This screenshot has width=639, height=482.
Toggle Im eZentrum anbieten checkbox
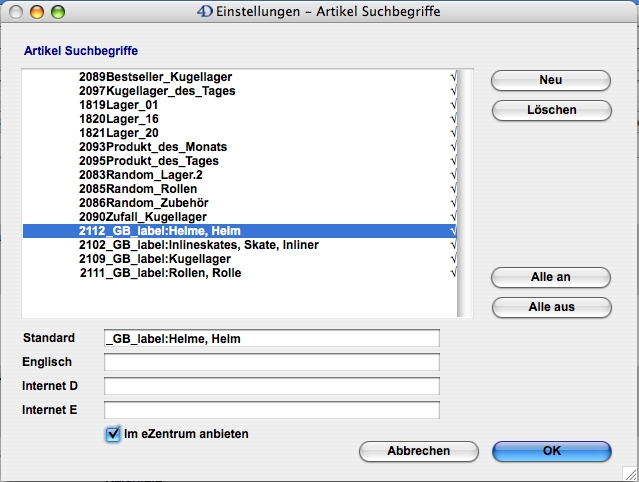112,434
